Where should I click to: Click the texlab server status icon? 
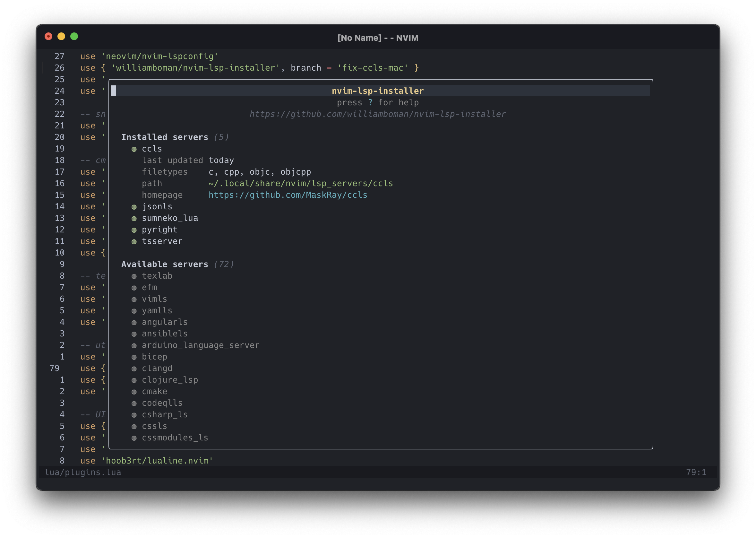pyautogui.click(x=134, y=276)
